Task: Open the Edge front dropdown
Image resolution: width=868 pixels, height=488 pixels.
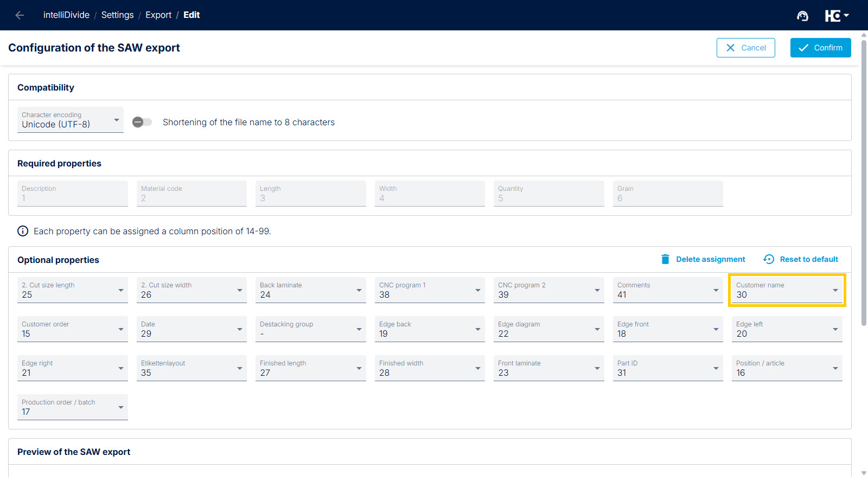Action: (668, 329)
